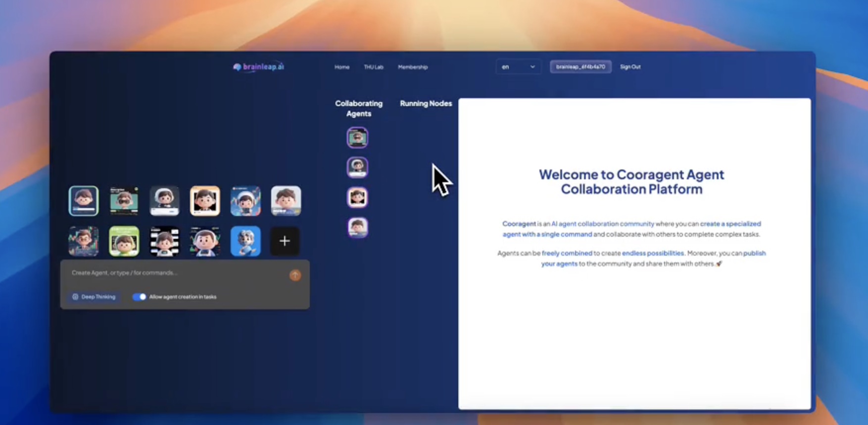868x425 pixels.
Task: Click the highlighted AI agent collaboration community text
Action: tap(603, 224)
